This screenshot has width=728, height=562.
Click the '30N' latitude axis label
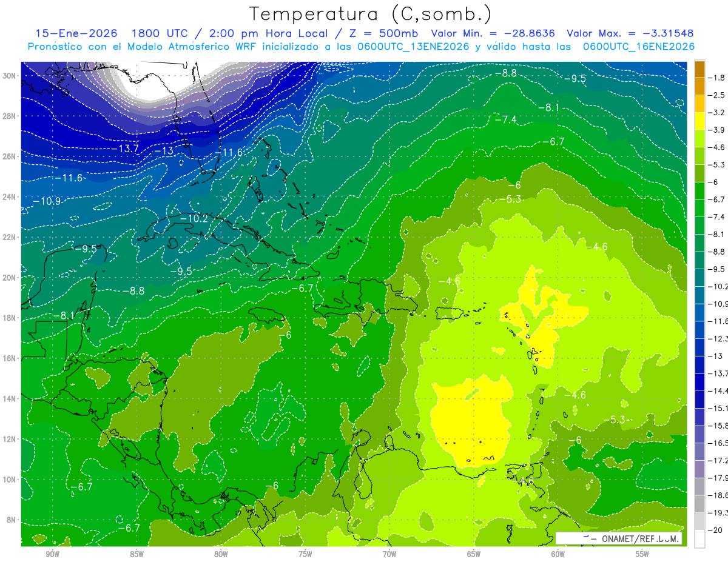(10, 75)
